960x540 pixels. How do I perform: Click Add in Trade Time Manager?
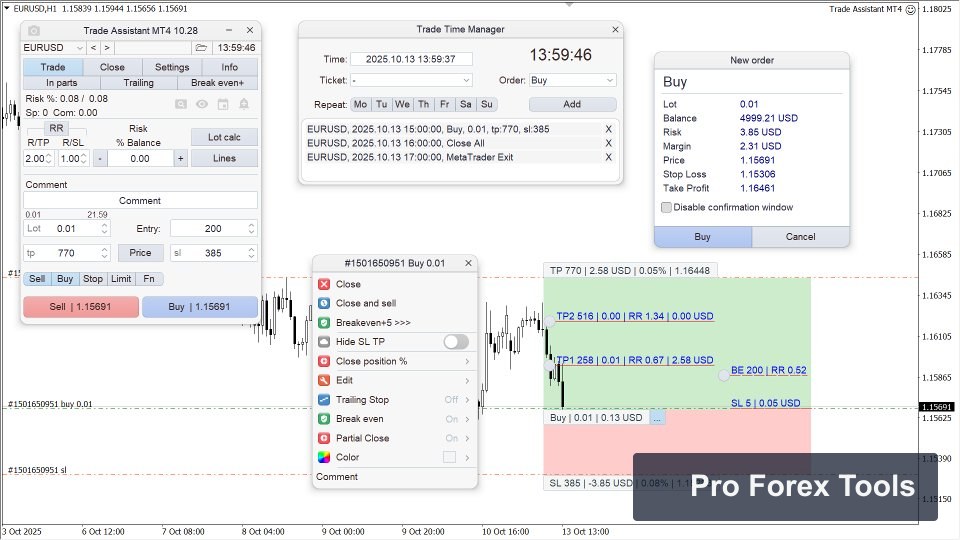point(572,104)
